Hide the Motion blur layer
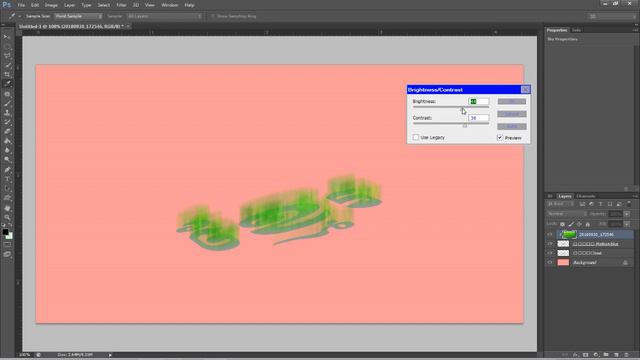The height and width of the screenshot is (360, 640). (550, 244)
